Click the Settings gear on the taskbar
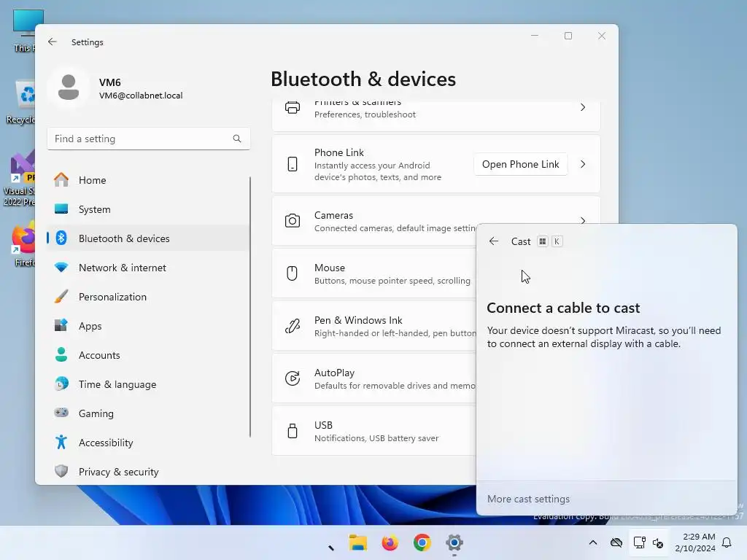Viewport: 747px width, 560px height. pyautogui.click(x=454, y=542)
